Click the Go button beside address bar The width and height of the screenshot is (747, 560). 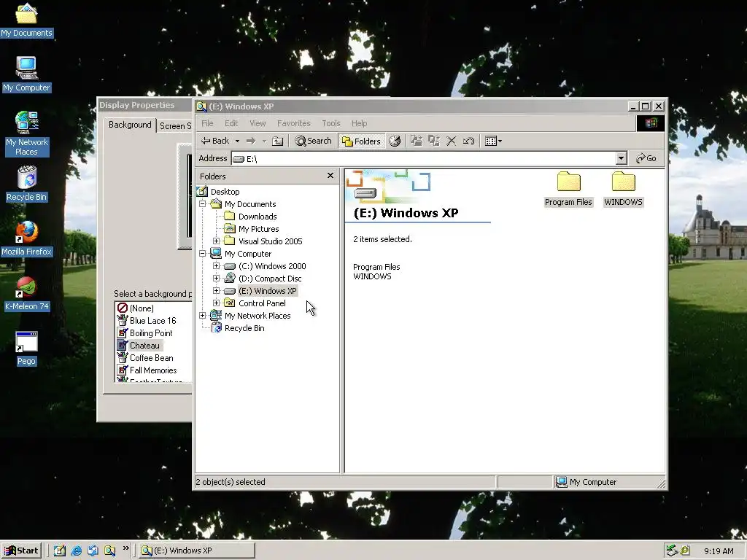[x=646, y=158]
